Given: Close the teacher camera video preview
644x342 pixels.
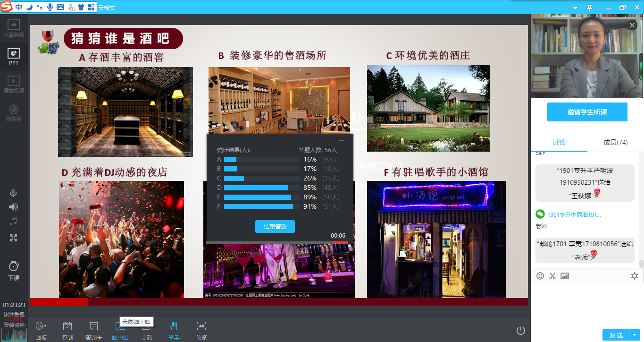Looking at the screenshot, I should click(632, 26).
